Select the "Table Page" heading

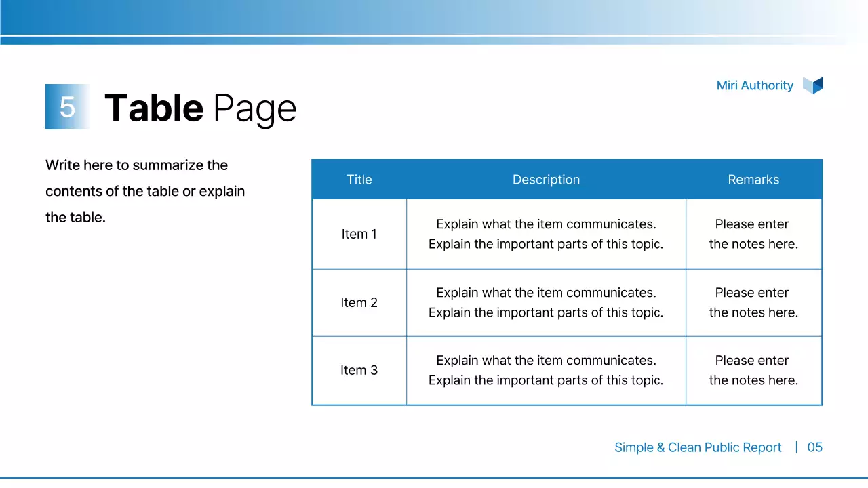pyautogui.click(x=201, y=108)
